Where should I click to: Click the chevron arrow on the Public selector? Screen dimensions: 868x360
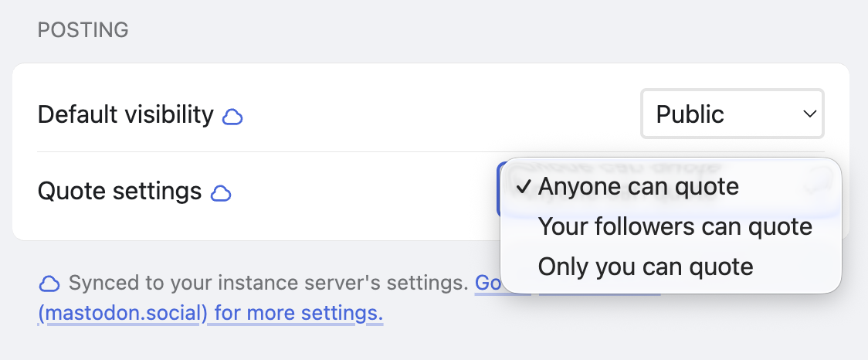click(809, 114)
